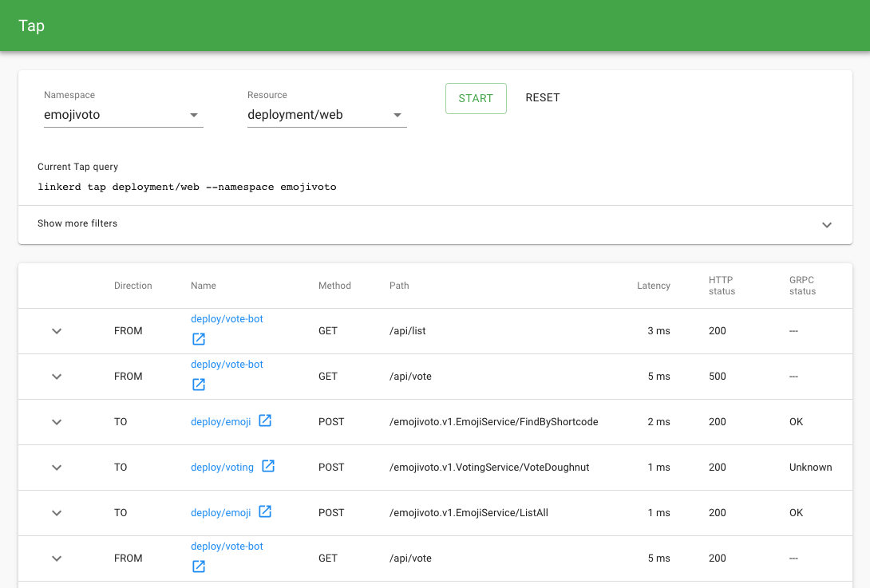This screenshot has width=870, height=588.
Task: Open external link icon for deploy/emoji ListAll row
Action: pos(265,511)
